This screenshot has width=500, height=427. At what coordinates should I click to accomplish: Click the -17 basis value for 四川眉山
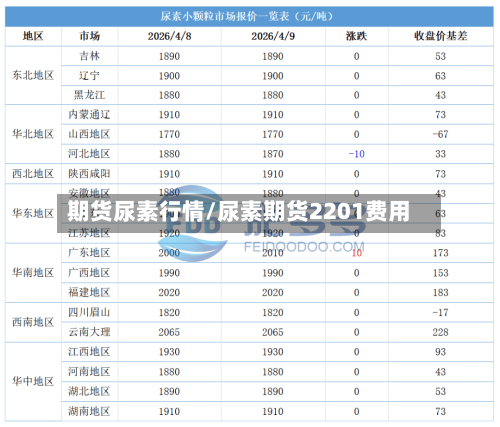(x=440, y=313)
